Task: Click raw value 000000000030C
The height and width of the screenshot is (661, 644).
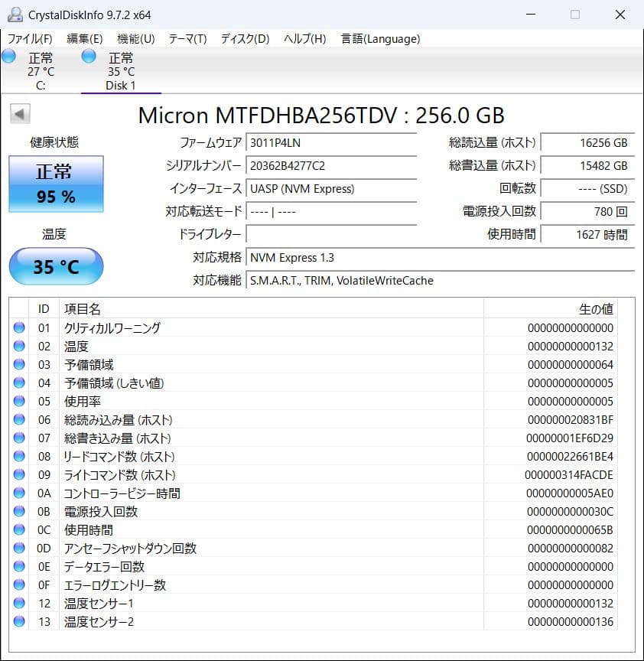Action: point(571,512)
